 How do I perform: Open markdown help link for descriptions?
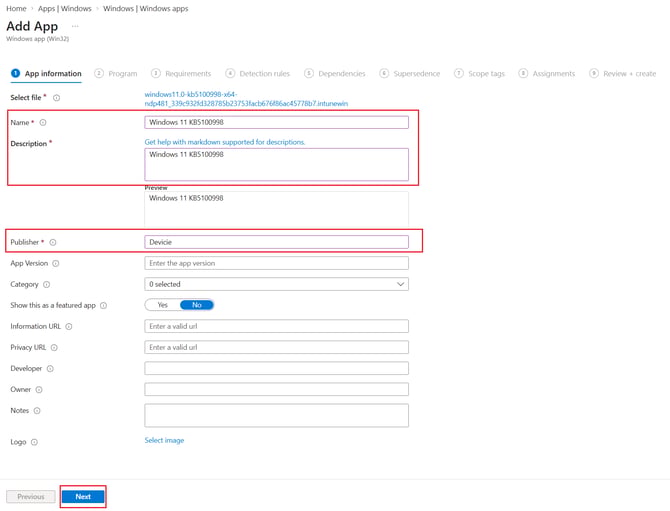(225, 142)
